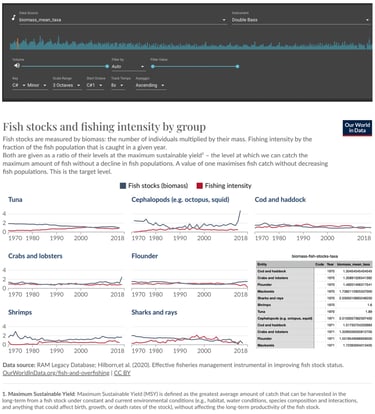Open the 2 Octaves scale range dropdown
Screen dimensions: 375x414
pyautogui.click(x=67, y=85)
